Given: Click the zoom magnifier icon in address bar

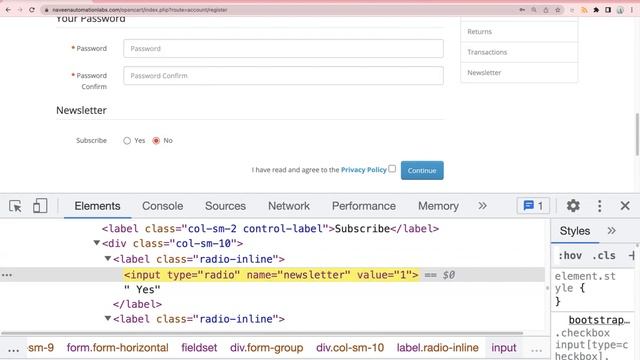Looking at the screenshot, I should click(x=534, y=10).
